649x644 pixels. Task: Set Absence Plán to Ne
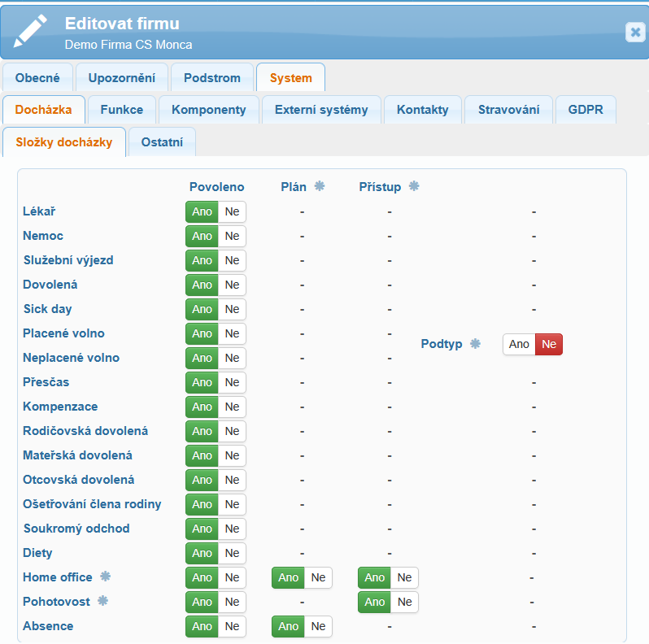tap(318, 626)
